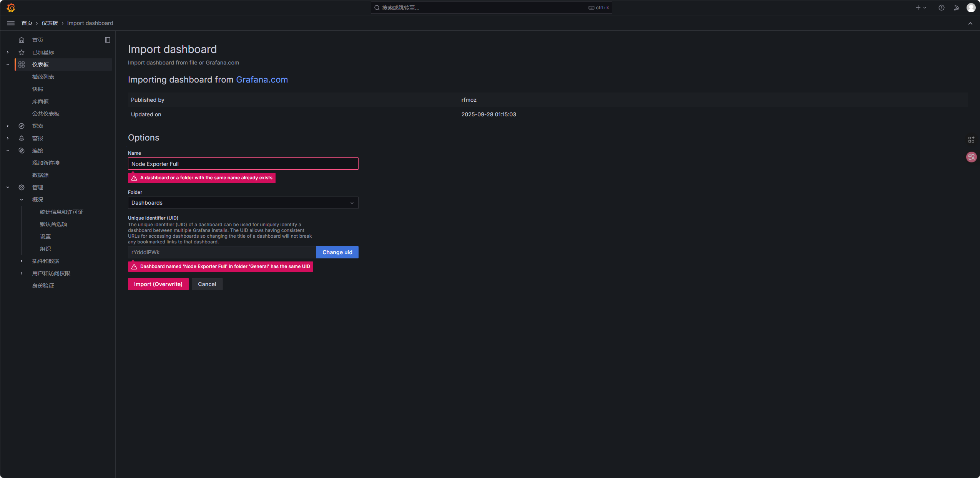
Task: Click the add widgets icon on right edge
Action: [x=971, y=140]
